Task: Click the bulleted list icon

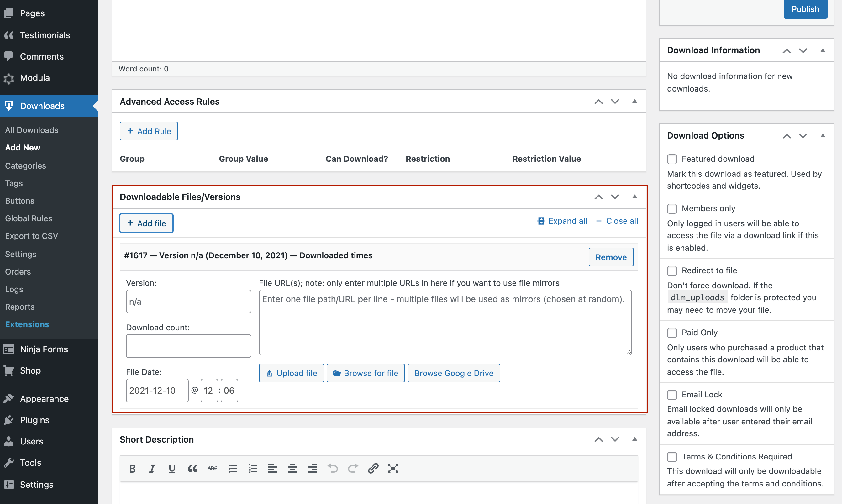Action: point(233,468)
